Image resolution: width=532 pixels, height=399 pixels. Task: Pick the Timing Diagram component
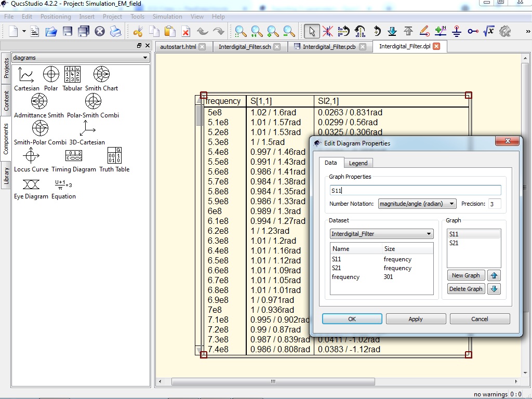(74, 160)
